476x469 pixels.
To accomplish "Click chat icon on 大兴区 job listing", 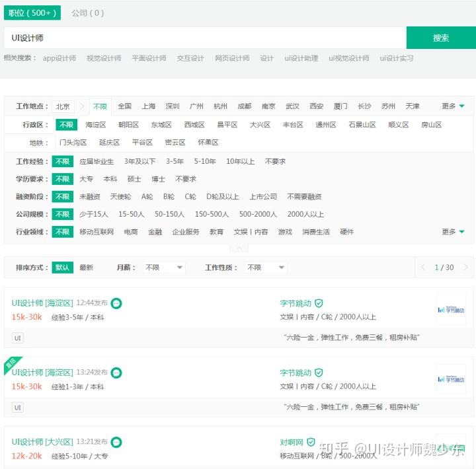I will pos(116,442).
